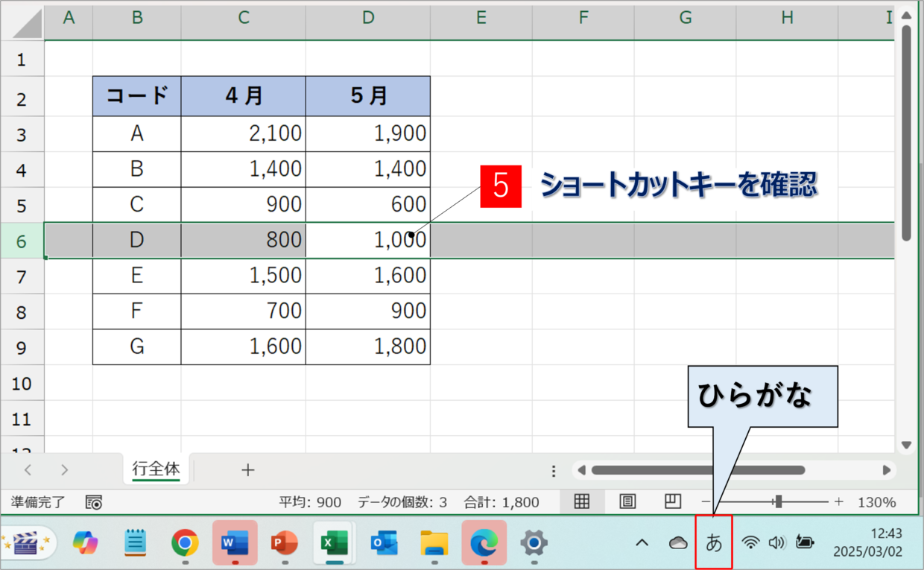Viewport: 924px width, 570px height.
Task: Open Microsoft Edge from the taskbar
Action: point(484,543)
